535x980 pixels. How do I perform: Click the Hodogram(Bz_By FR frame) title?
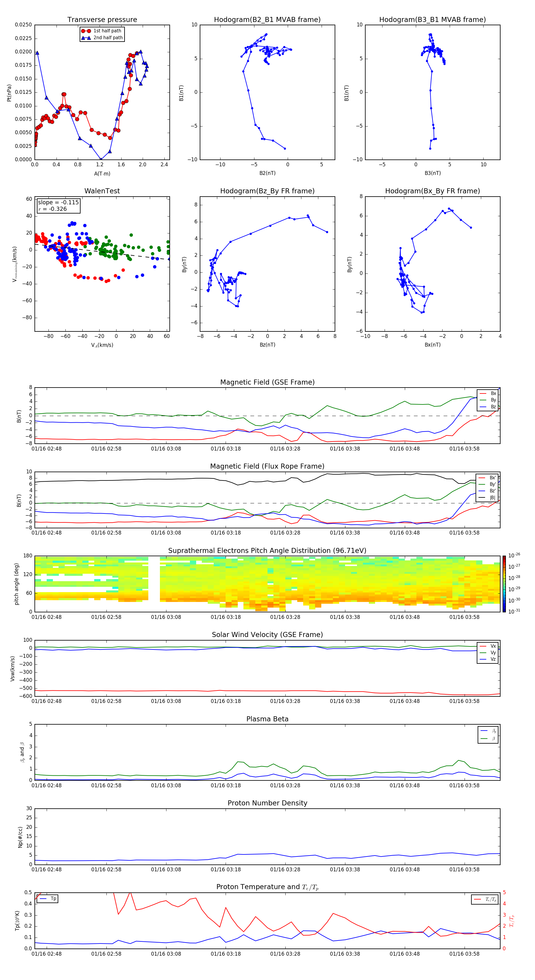pos(267,191)
